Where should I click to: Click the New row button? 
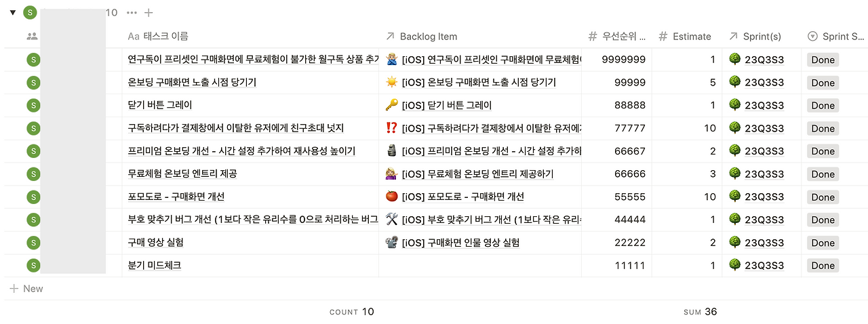tap(26, 289)
